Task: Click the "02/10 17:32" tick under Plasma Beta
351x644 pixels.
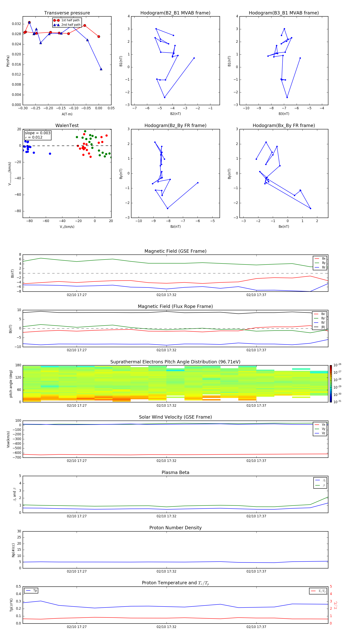Action: click(x=166, y=516)
